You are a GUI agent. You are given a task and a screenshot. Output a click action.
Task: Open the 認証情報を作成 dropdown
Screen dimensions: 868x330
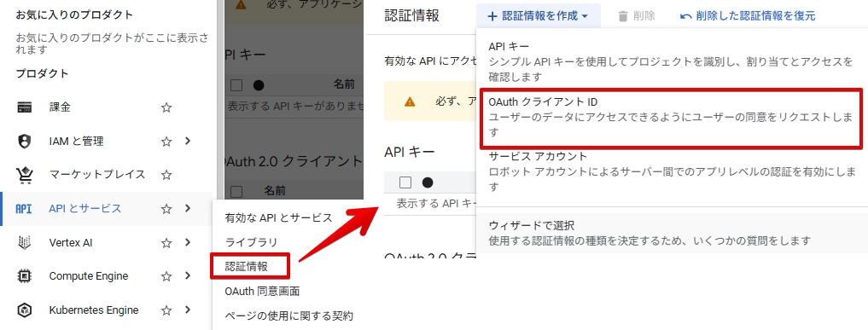coord(538,16)
